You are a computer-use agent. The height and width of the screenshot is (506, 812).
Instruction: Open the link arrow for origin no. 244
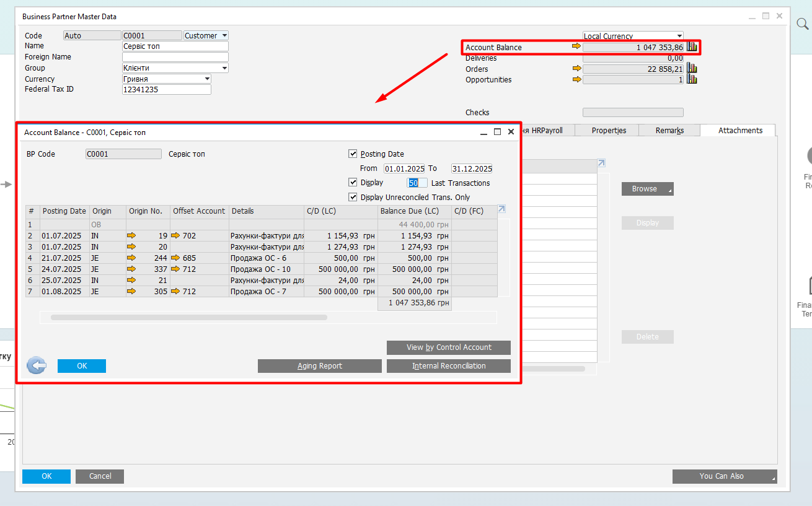point(131,258)
